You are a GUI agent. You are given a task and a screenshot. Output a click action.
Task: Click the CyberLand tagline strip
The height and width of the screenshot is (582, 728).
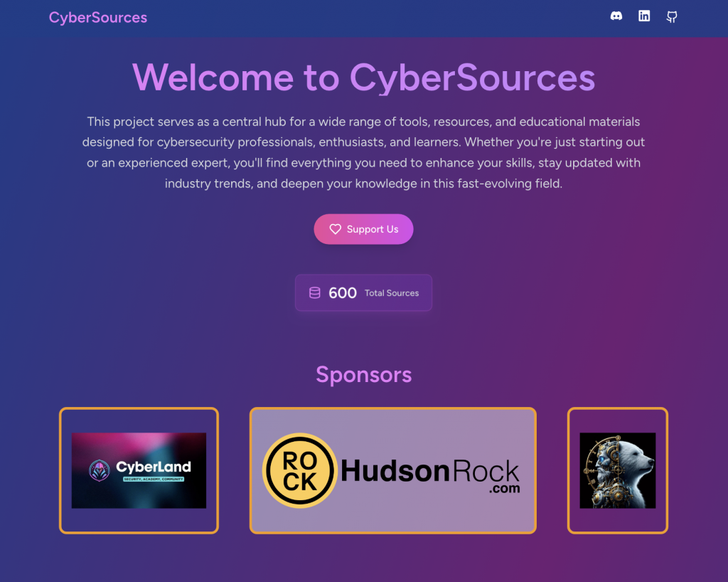point(154,479)
